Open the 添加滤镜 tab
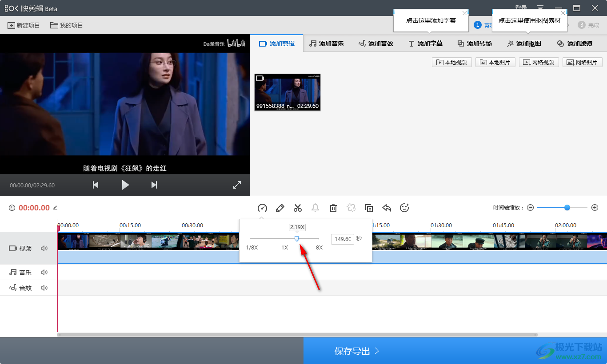This screenshot has width=607, height=364. pyautogui.click(x=575, y=44)
